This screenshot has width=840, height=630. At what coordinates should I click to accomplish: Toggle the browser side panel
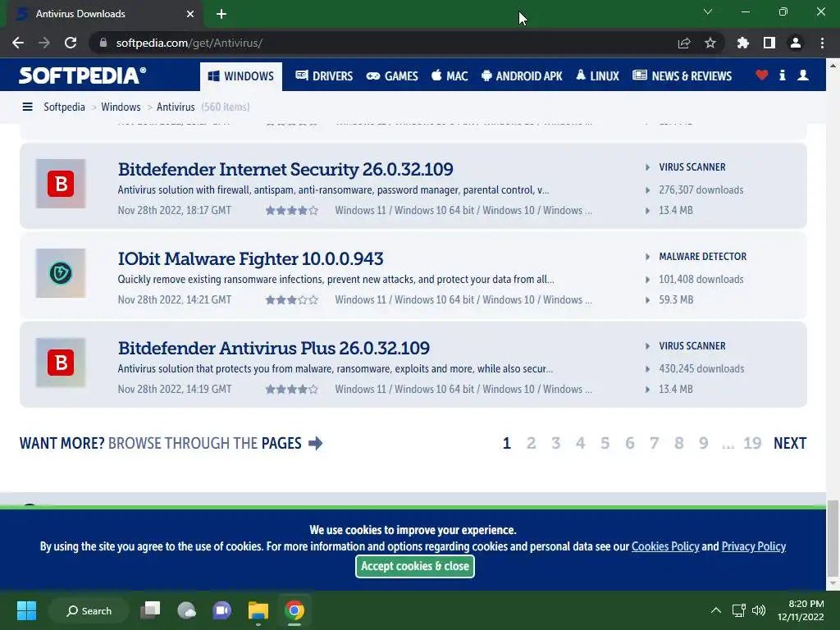(x=769, y=43)
